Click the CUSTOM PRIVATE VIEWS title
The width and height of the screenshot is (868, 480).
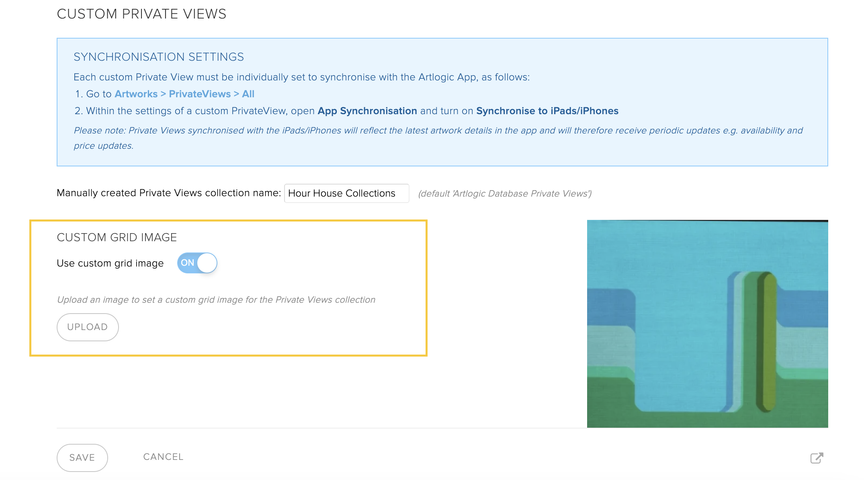[x=141, y=14]
